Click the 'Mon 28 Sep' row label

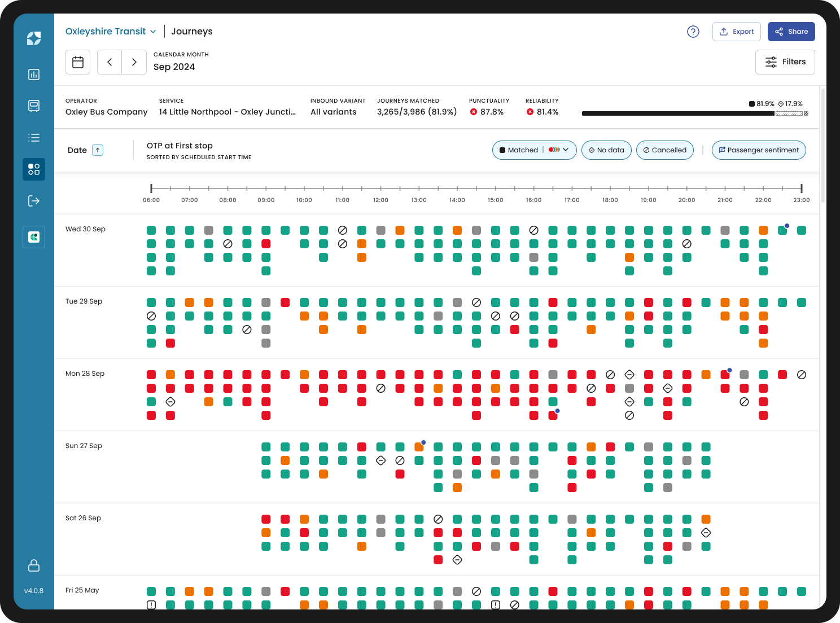85,374
